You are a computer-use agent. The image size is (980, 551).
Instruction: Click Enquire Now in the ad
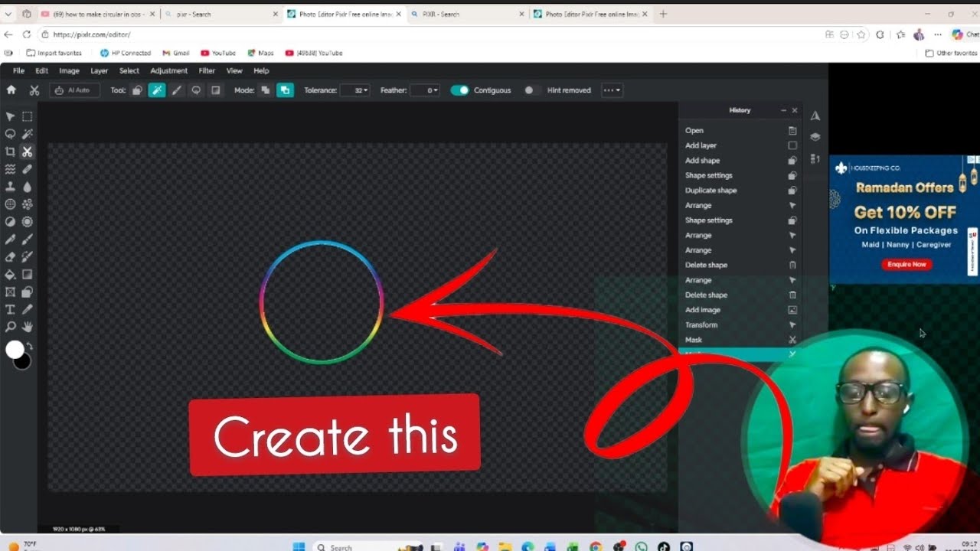click(x=907, y=264)
